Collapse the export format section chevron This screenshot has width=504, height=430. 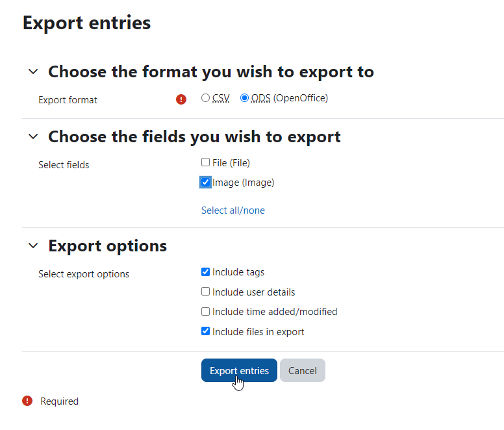click(33, 71)
